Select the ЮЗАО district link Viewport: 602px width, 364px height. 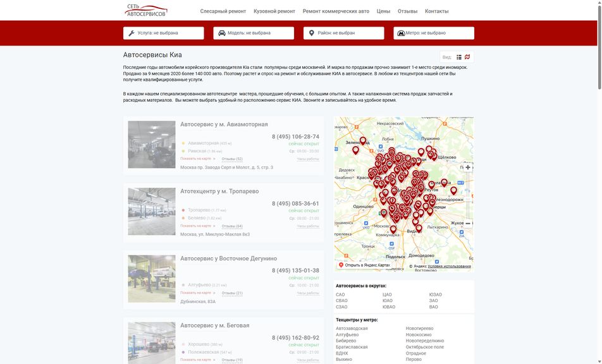click(x=435, y=294)
